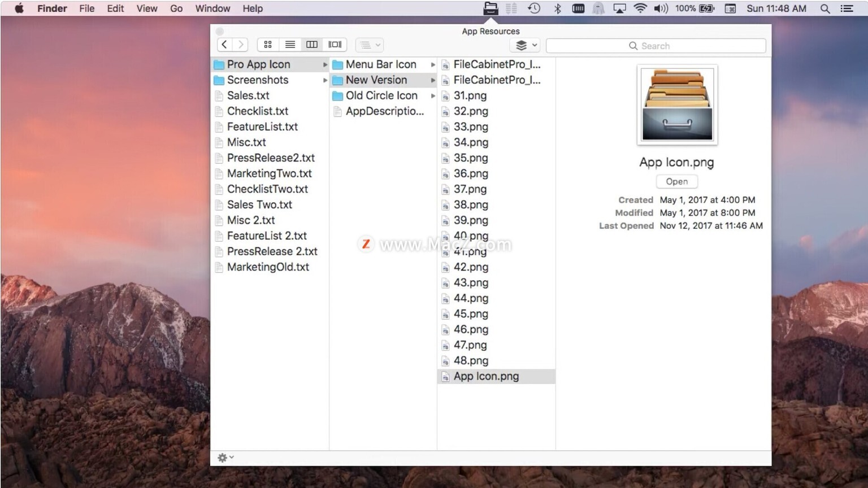
Task: Select PressRelease2.txt file
Action: [x=270, y=158]
